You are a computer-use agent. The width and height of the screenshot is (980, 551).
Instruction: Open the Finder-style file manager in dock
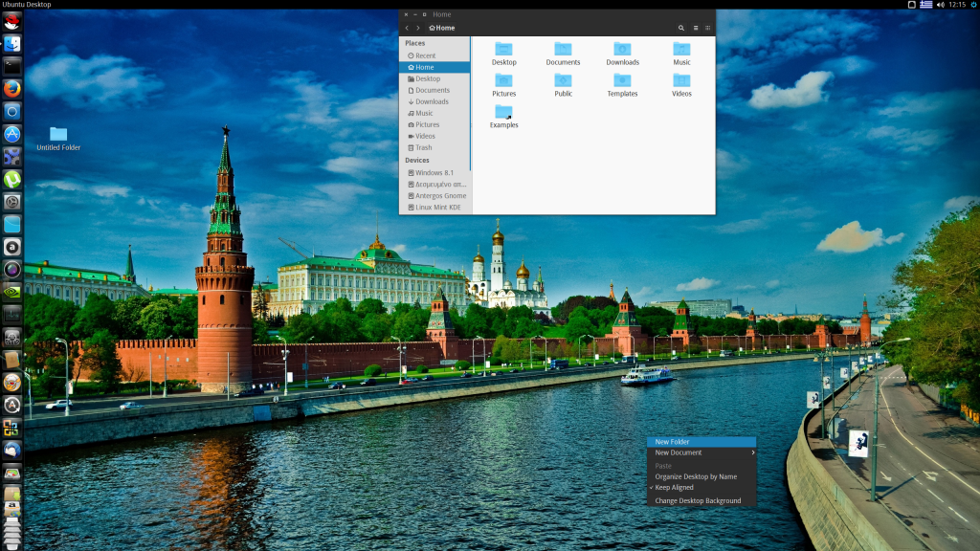click(11, 44)
